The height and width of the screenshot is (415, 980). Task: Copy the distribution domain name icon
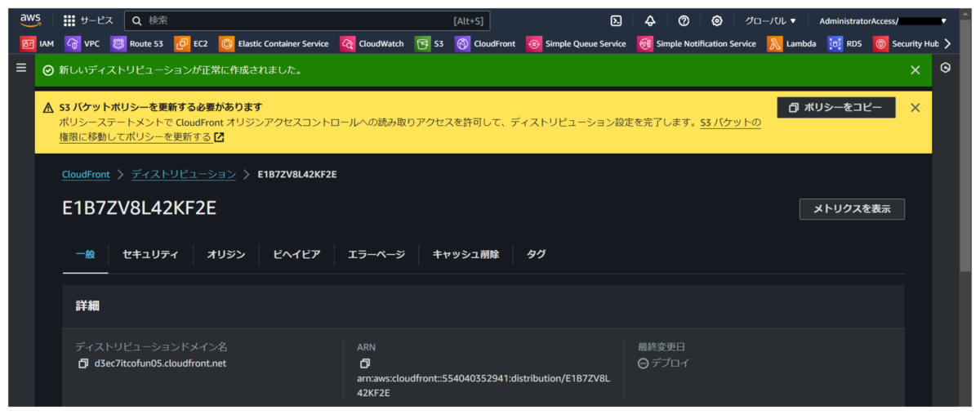(x=82, y=364)
